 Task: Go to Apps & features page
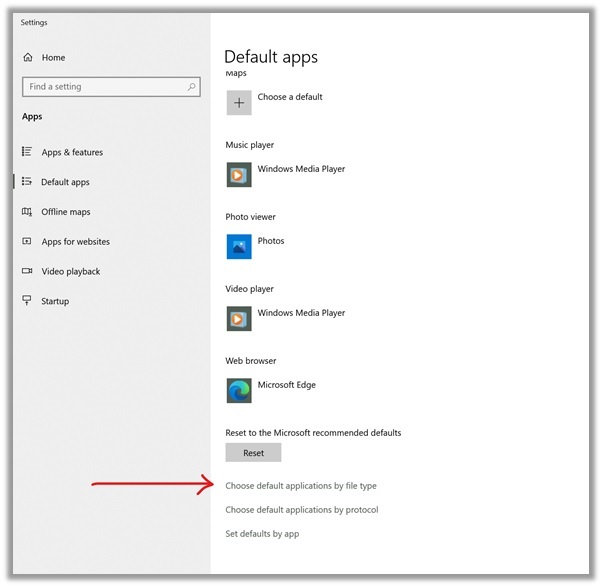(x=72, y=152)
